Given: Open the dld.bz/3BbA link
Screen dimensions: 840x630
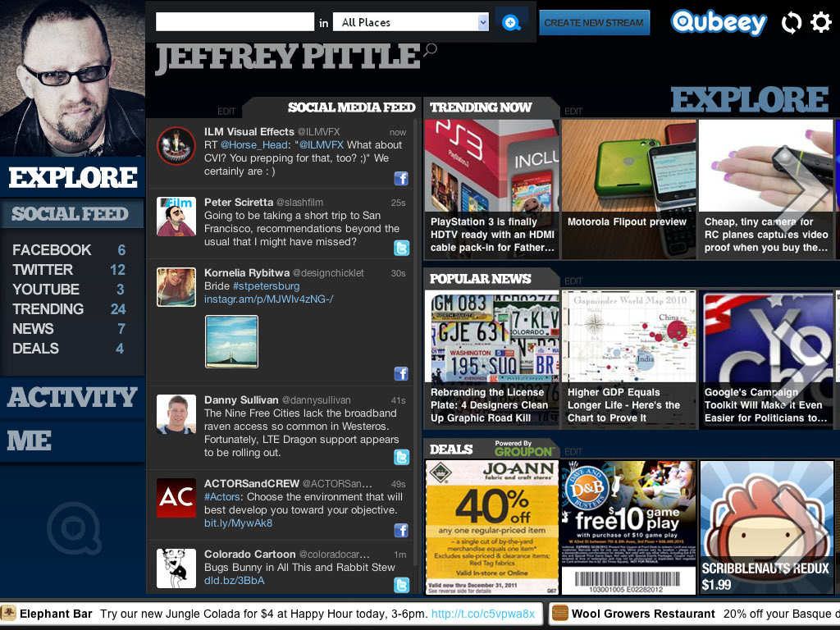Looking at the screenshot, I should pyautogui.click(x=234, y=580).
